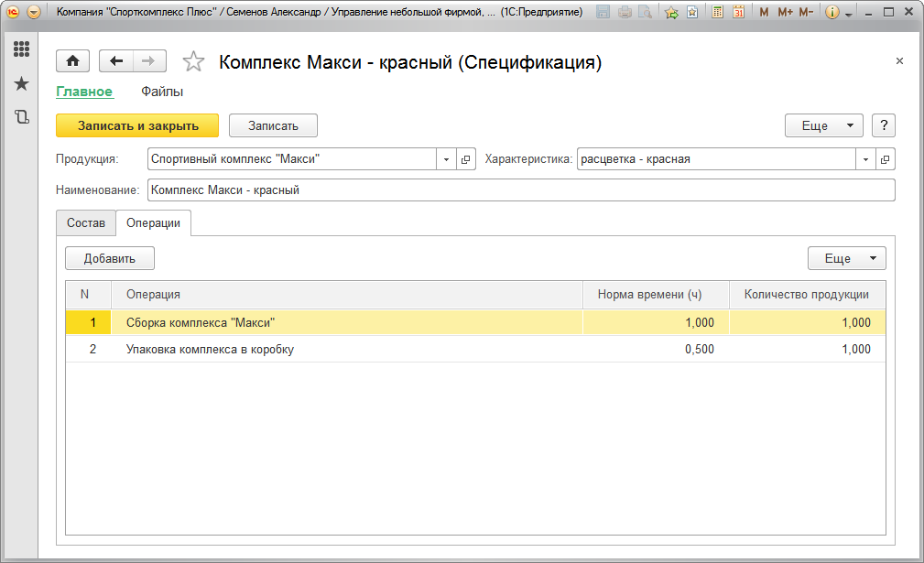Open the About information icon
The height and width of the screenshot is (563, 924).
(x=832, y=12)
